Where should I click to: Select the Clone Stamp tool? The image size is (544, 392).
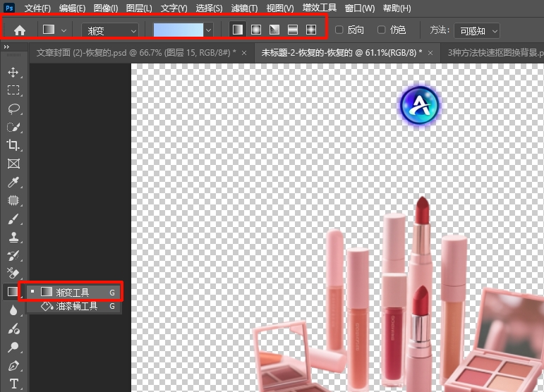[13, 237]
